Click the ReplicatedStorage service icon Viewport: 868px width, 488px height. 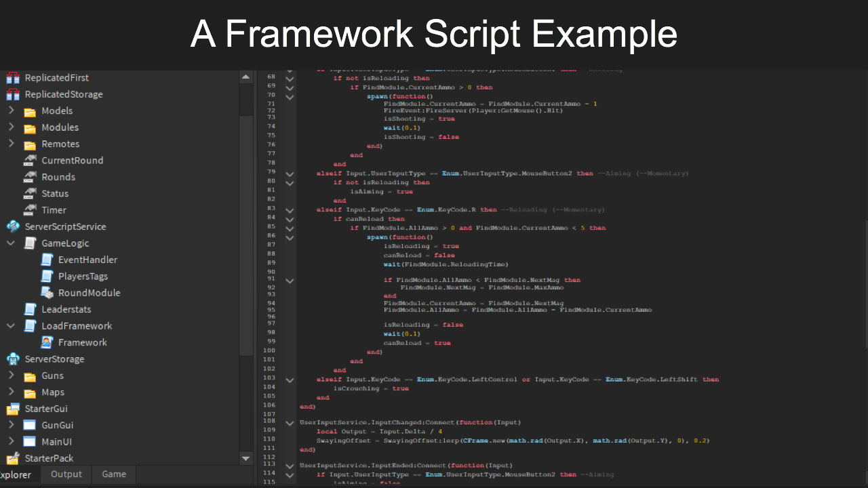(13, 94)
